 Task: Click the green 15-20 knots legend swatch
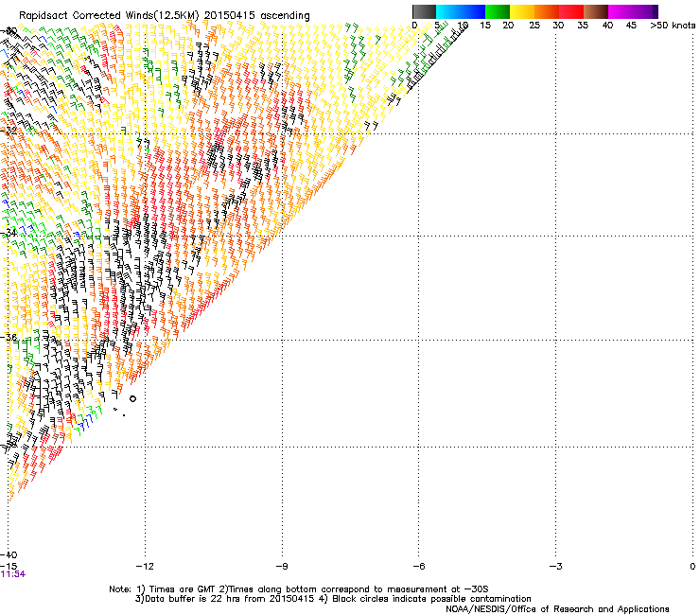click(498, 11)
